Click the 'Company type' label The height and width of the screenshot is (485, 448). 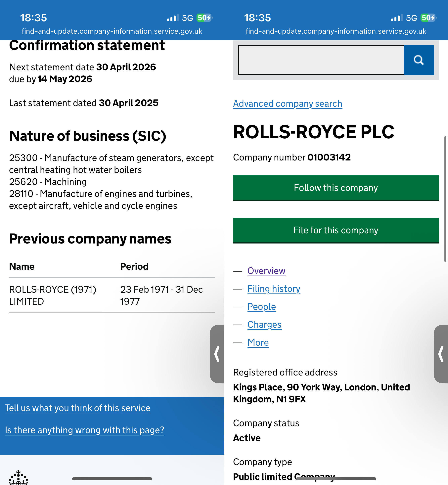click(x=262, y=462)
